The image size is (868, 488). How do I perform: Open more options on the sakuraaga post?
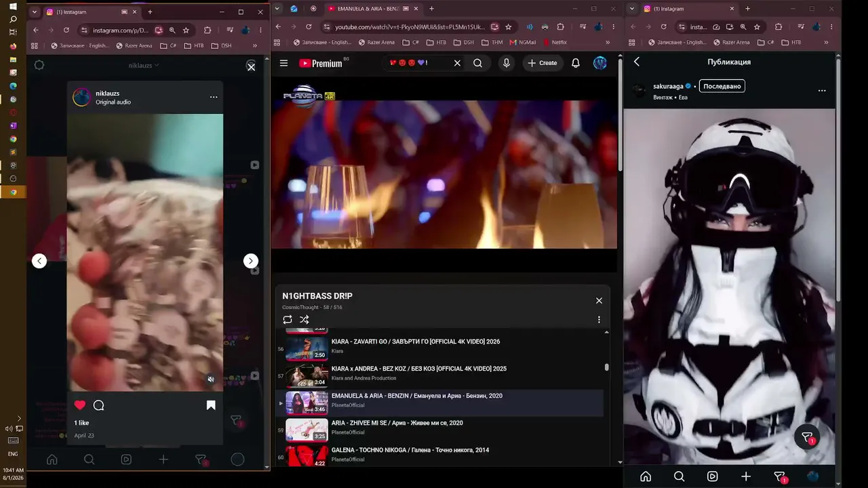coord(822,90)
